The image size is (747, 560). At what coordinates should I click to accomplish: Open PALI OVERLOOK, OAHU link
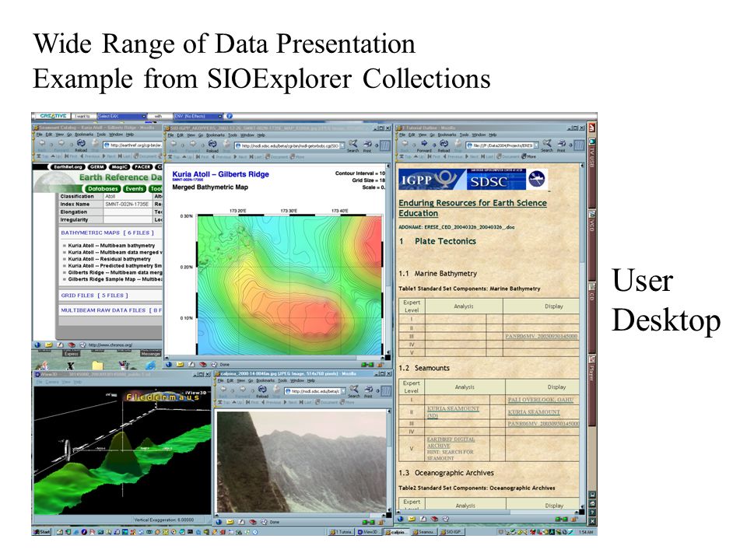(540, 400)
